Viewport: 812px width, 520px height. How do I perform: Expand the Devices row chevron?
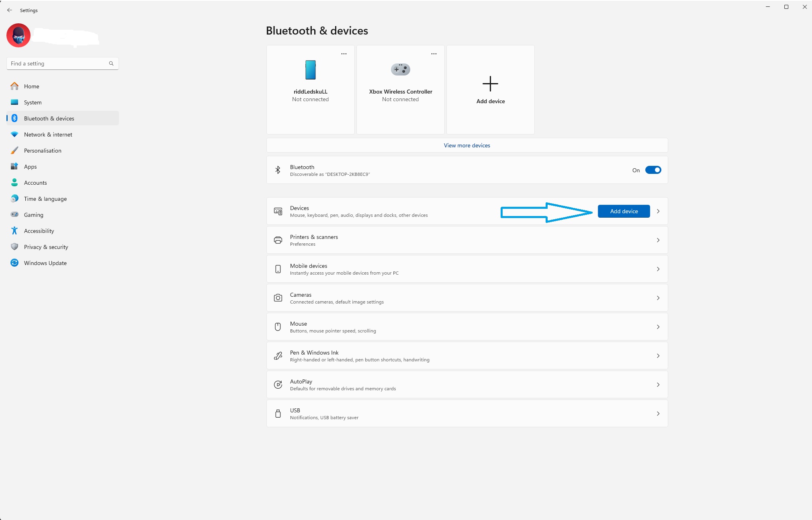(658, 211)
